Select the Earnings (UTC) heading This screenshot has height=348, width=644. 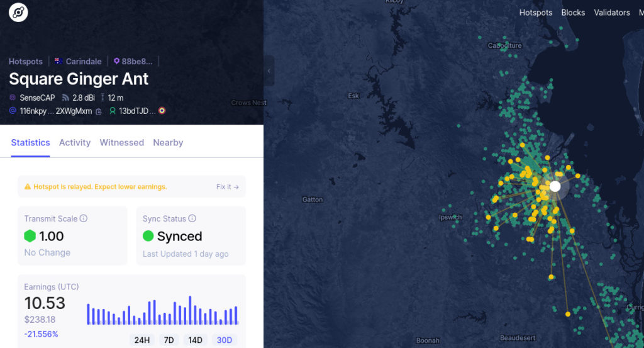(52, 287)
